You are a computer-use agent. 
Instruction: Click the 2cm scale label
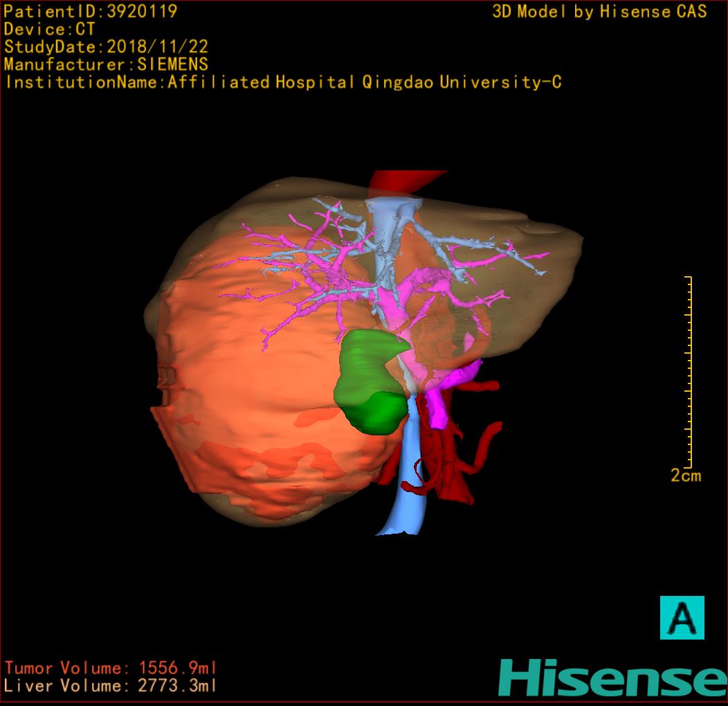click(x=685, y=476)
